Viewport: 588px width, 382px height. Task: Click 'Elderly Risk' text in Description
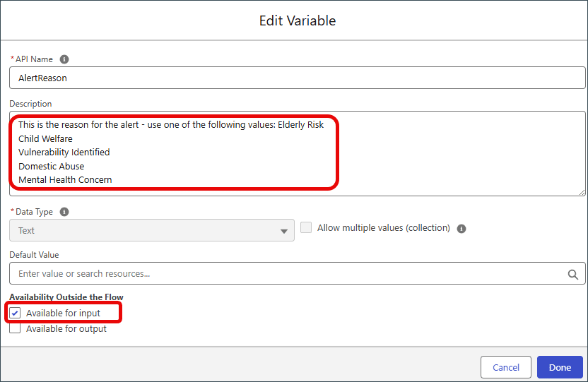click(x=301, y=125)
